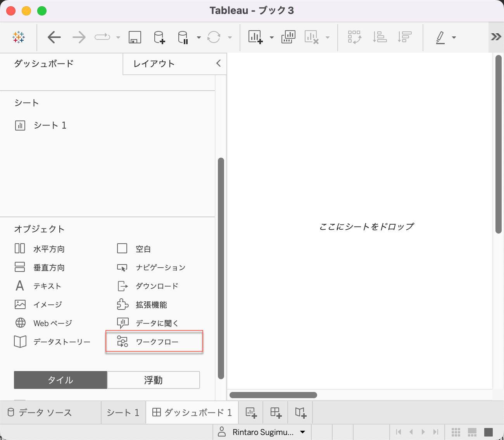
Task: Click the replay animation icon
Action: coord(102,37)
